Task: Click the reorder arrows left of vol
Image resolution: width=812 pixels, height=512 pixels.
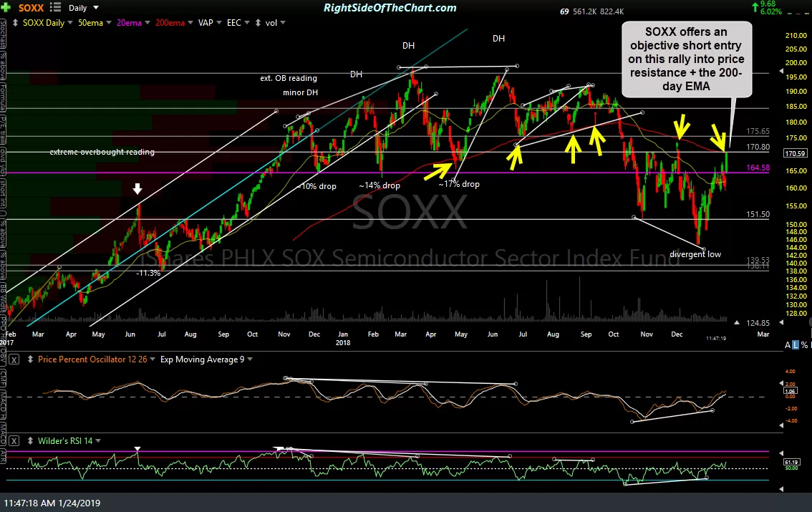Action: point(258,23)
